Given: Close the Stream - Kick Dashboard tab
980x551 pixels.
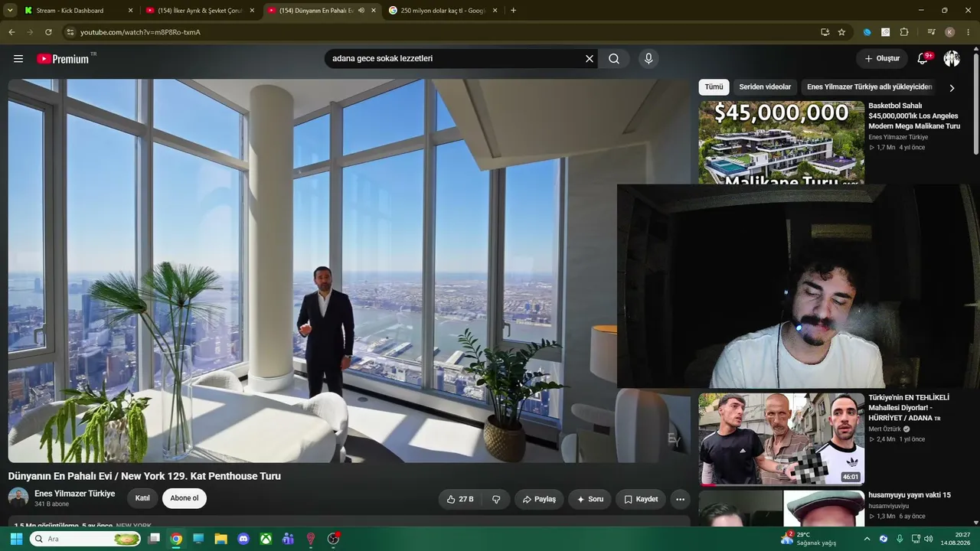Looking at the screenshot, I should [130, 11].
